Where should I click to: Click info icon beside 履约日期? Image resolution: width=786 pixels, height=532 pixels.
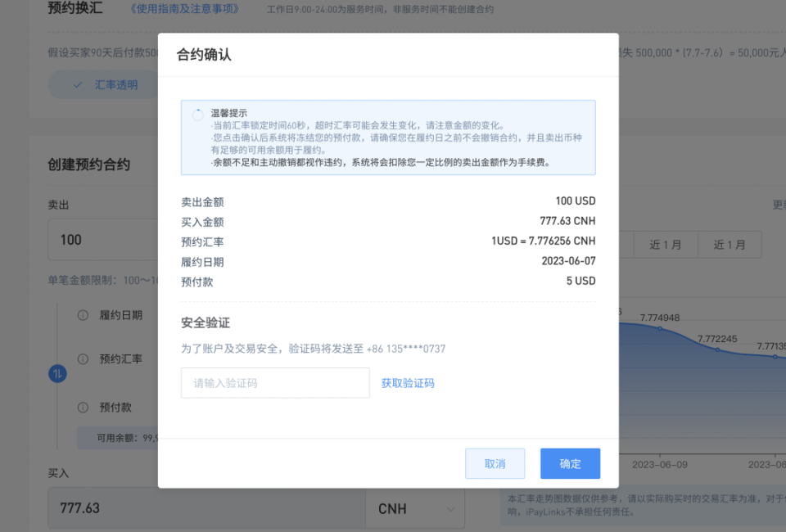click(83, 315)
